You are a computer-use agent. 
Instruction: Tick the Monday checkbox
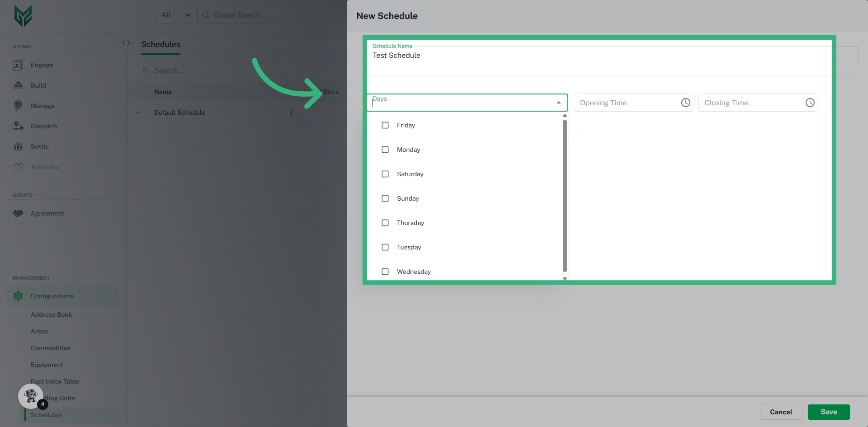point(385,150)
